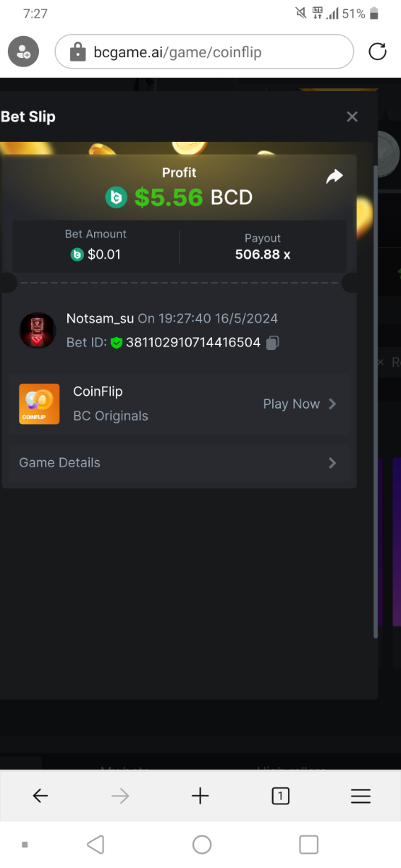Add a new browser tab

(x=200, y=796)
